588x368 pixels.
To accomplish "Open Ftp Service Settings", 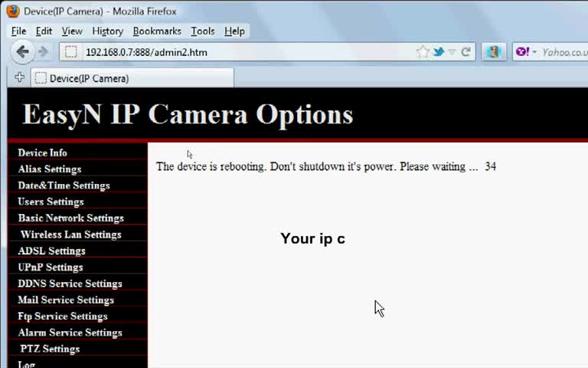I will click(x=62, y=316).
